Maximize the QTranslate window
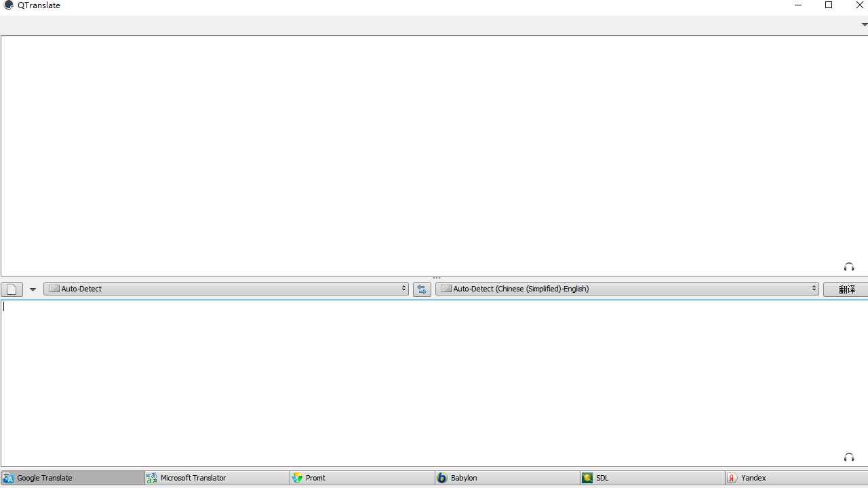The height and width of the screenshot is (488, 868). (x=829, y=5)
